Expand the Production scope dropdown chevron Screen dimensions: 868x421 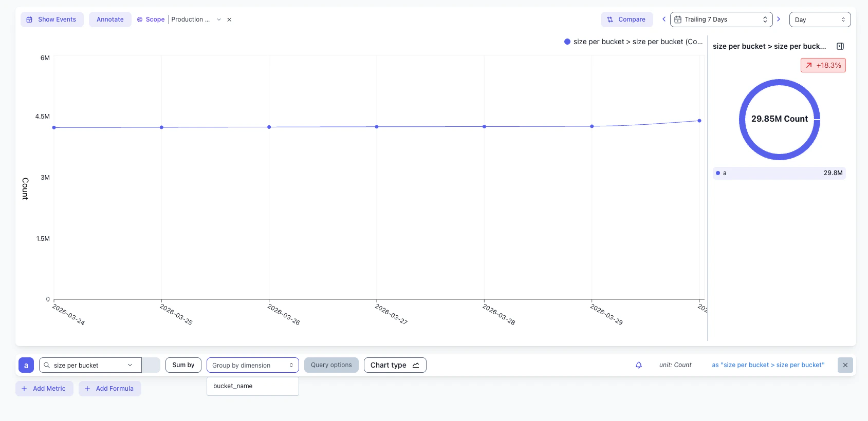pos(219,20)
